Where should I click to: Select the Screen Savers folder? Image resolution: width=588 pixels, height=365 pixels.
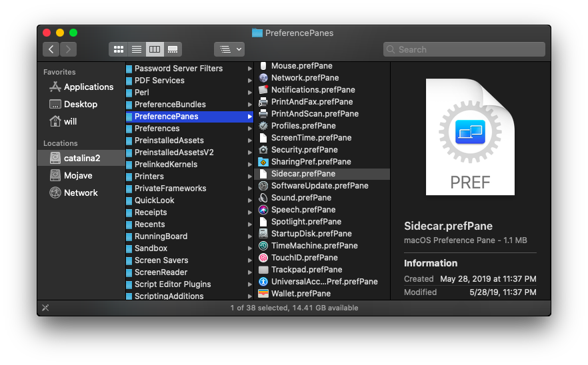[x=189, y=260]
